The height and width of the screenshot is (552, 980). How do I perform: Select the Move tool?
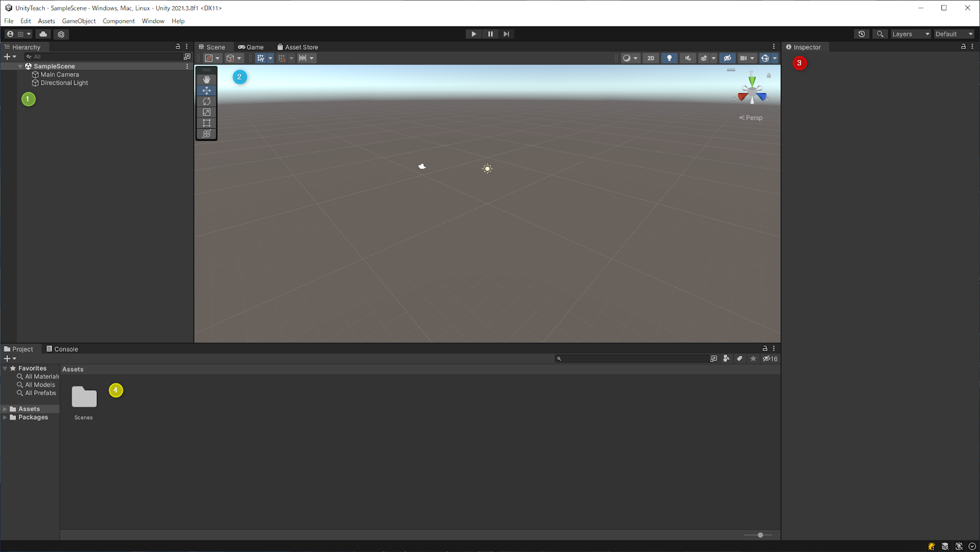[x=206, y=90]
